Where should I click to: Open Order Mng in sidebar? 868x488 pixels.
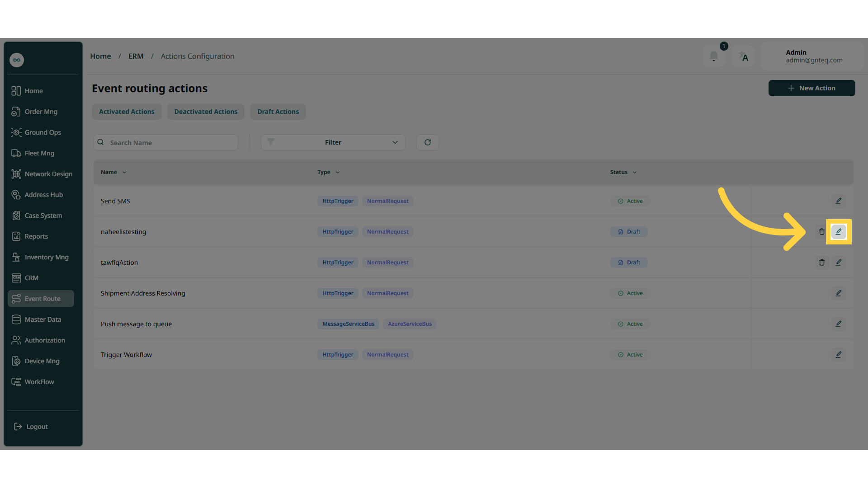[41, 112]
